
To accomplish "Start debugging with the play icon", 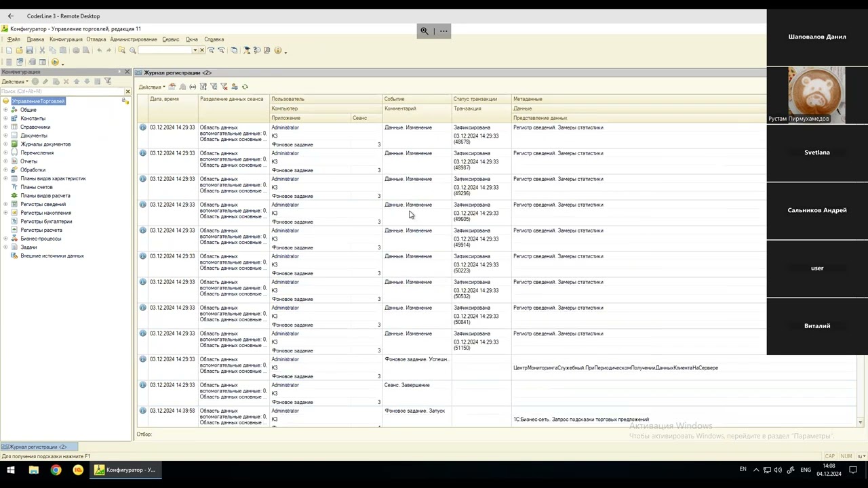I will (55, 62).
